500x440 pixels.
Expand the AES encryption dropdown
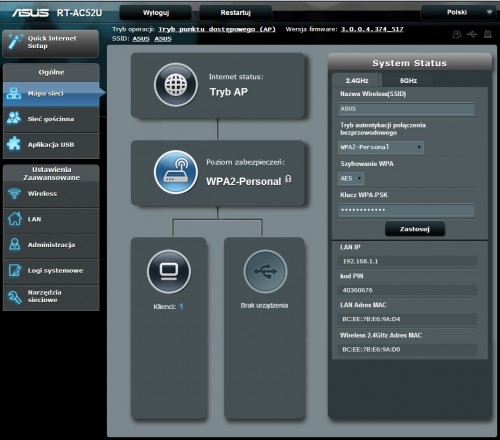(x=351, y=178)
